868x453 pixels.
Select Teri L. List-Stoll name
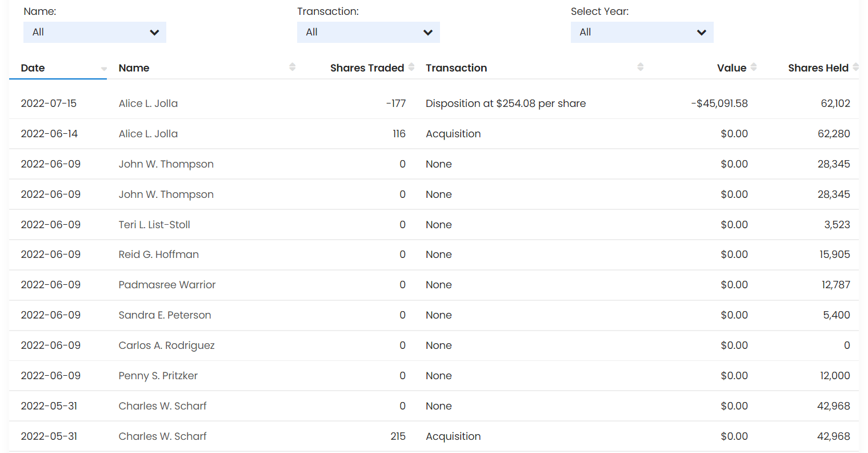pos(154,225)
